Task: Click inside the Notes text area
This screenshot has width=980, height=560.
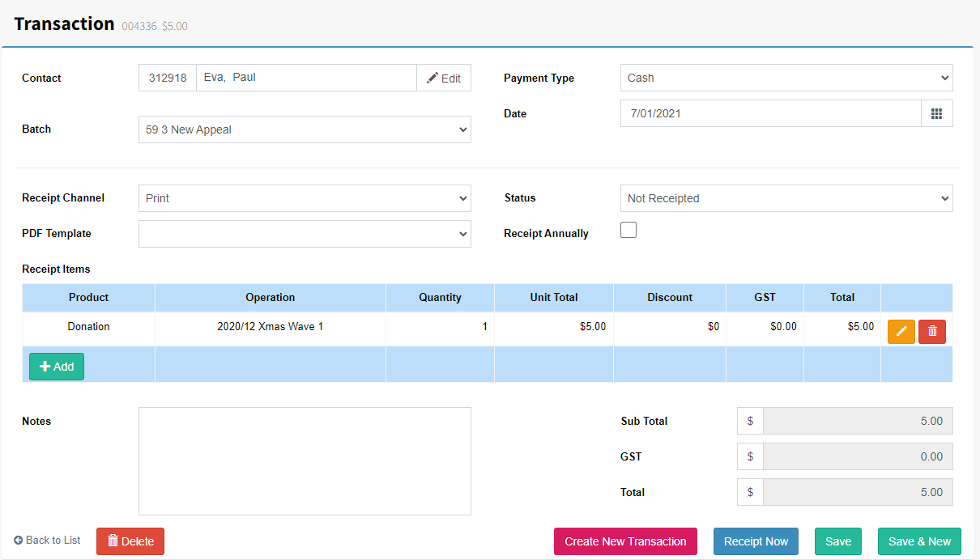Action: coord(305,461)
